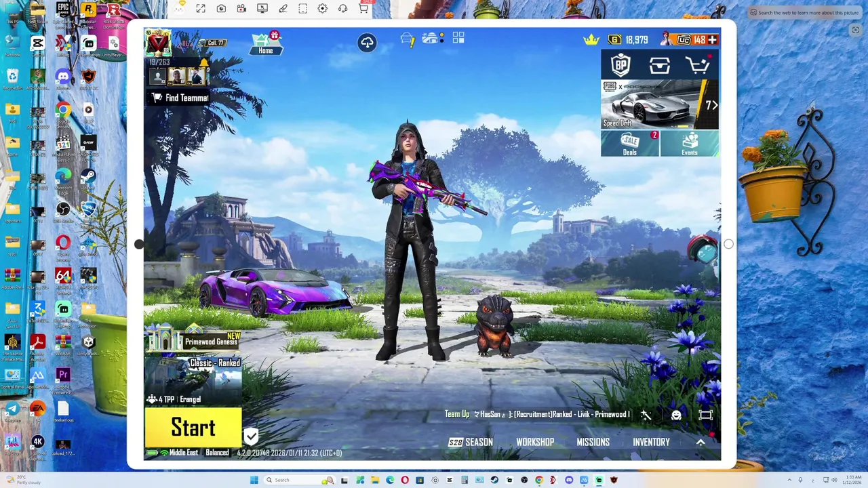Open the four-squares grid menu icon
Image resolution: width=868 pixels, height=488 pixels.
[x=458, y=38]
